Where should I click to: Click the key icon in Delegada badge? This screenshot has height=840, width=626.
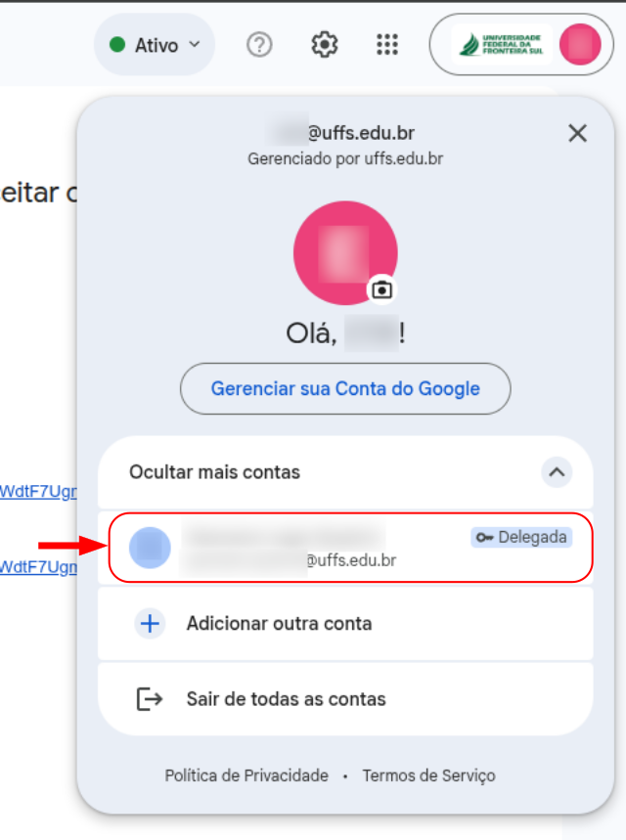(x=484, y=537)
